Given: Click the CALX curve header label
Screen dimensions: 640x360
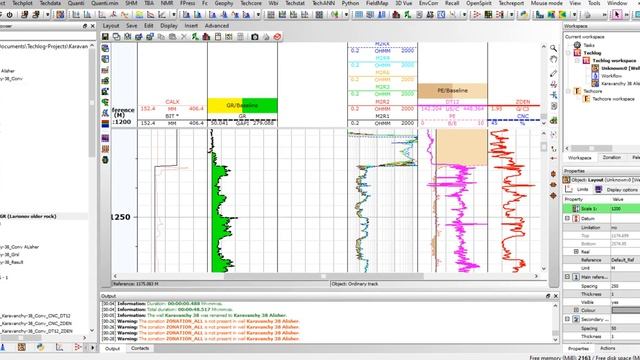Looking at the screenshot, I should (172, 102).
